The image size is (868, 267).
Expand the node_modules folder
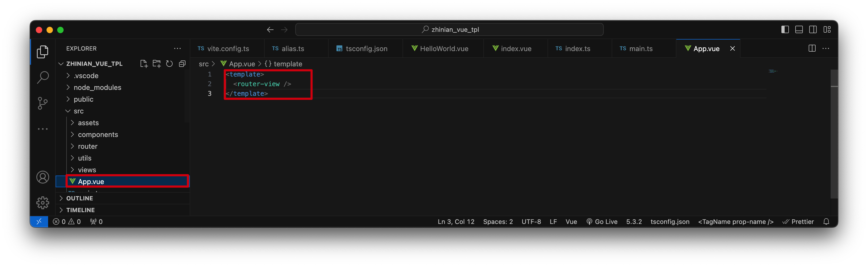point(123,87)
